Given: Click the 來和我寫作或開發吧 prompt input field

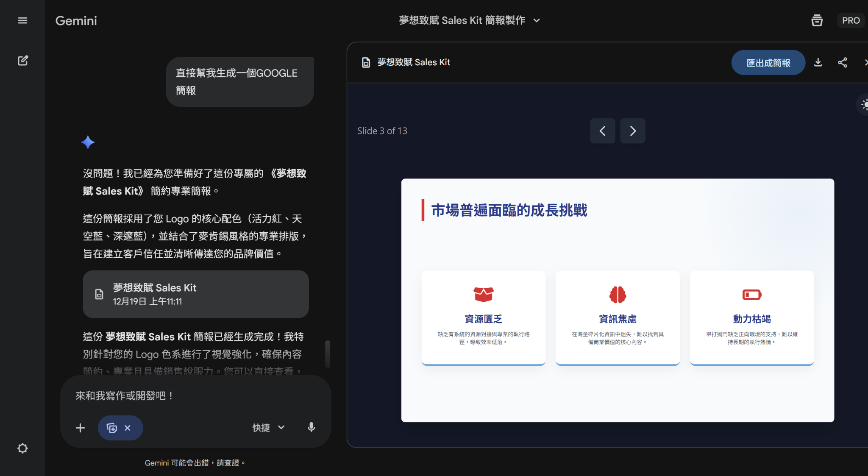Looking at the screenshot, I should tap(195, 396).
